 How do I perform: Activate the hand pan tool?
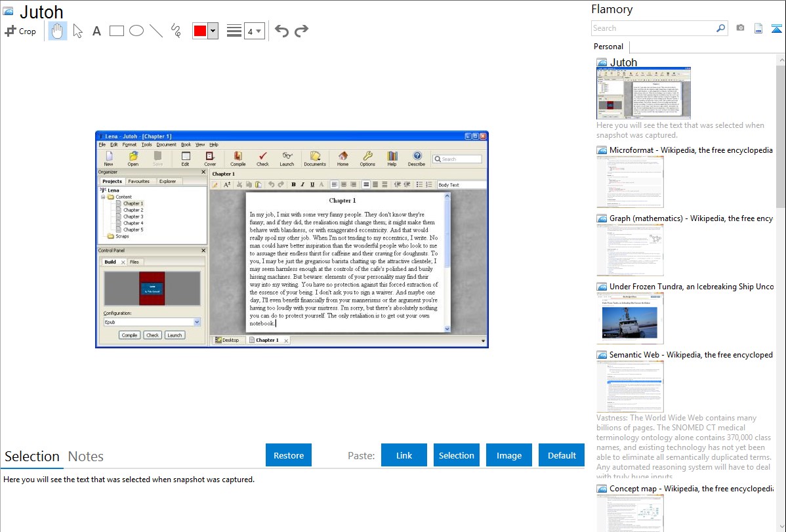[57, 31]
